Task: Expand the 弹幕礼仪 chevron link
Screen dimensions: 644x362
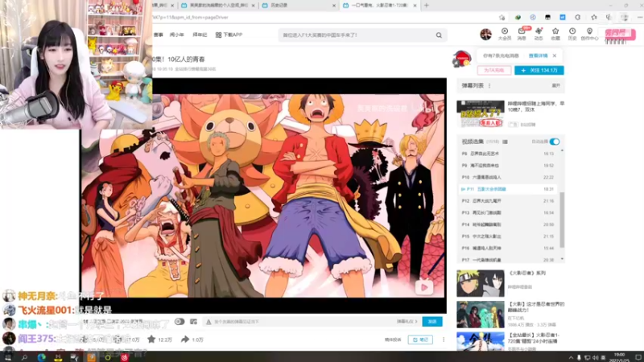Action: [x=407, y=321]
